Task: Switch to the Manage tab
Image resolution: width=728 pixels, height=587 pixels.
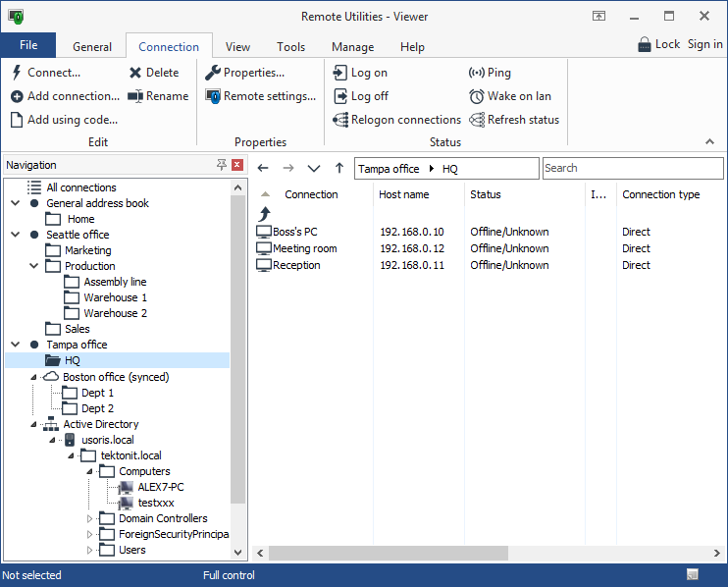Action: click(x=353, y=47)
